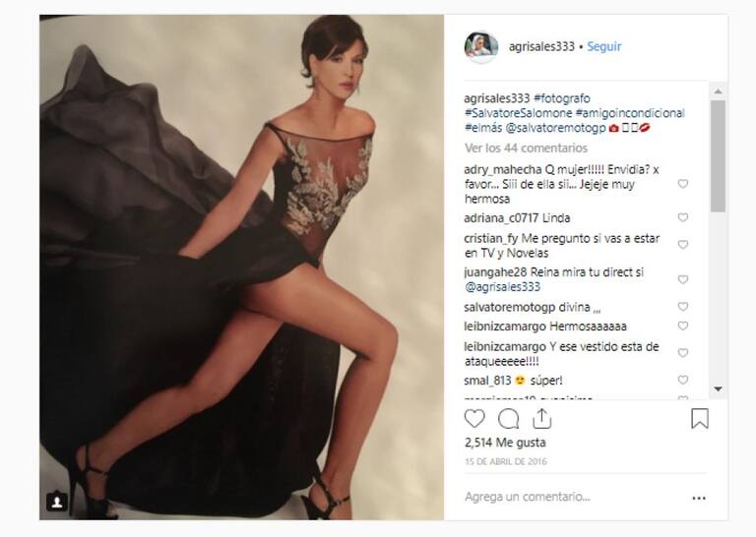Like the post with the heart icon

pos(474,419)
